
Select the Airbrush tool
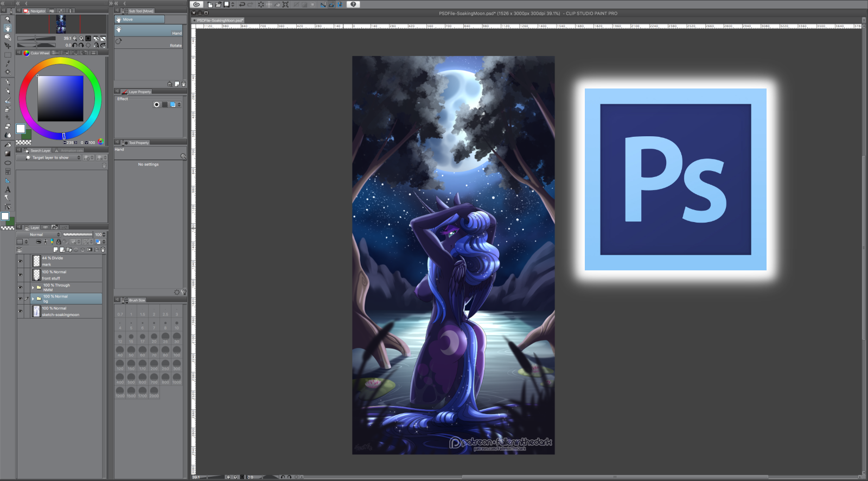click(x=8, y=109)
